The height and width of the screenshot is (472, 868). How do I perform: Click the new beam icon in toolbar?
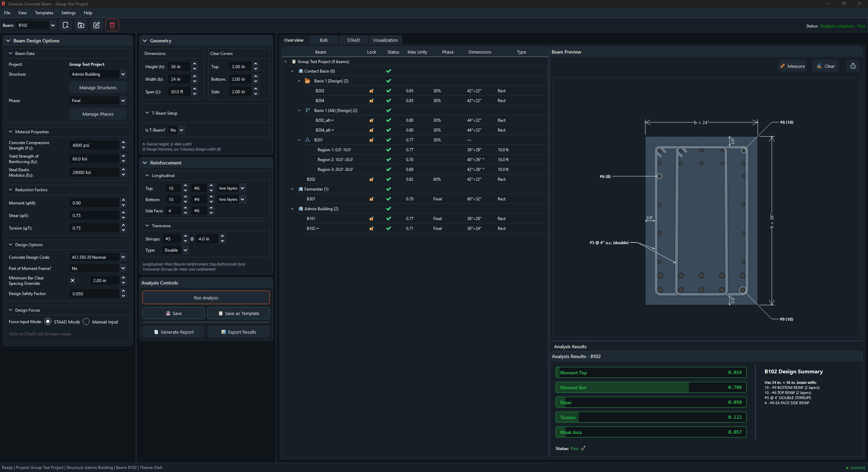65,25
